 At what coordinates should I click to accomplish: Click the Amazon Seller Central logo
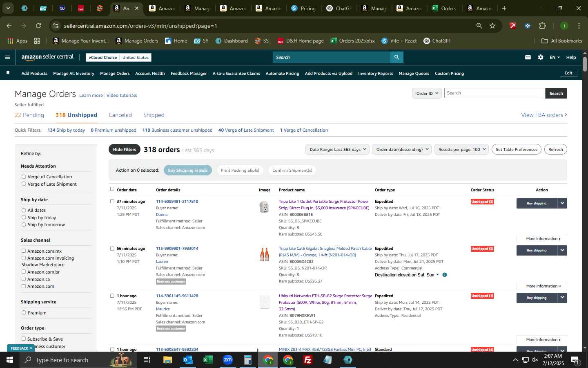click(47, 57)
